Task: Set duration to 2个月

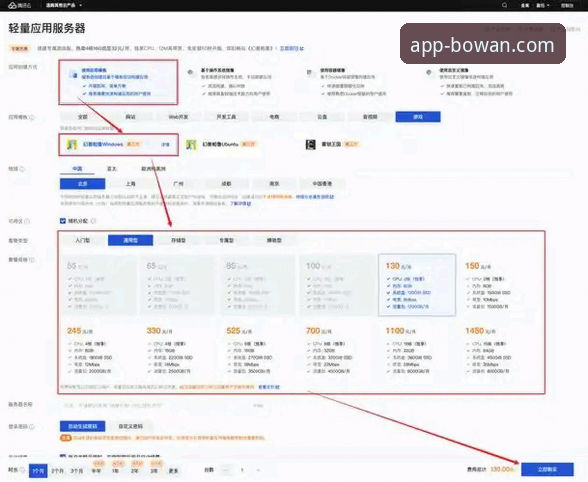Action: click(57, 470)
